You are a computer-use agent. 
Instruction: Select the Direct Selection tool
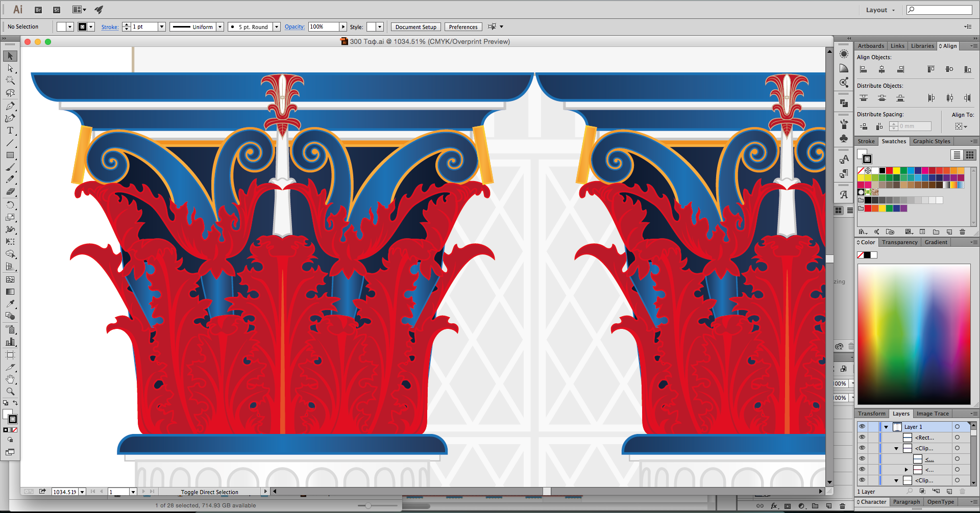tap(10, 68)
